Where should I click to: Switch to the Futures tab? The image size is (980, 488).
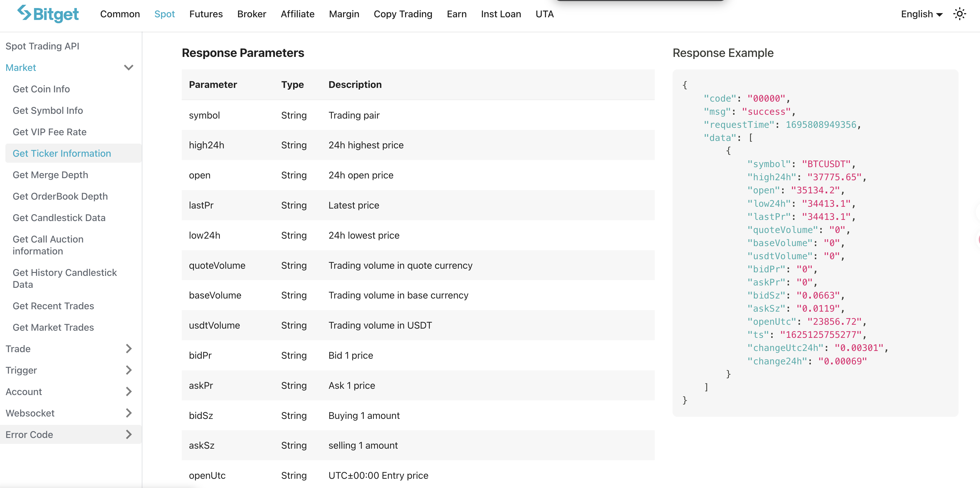(206, 14)
